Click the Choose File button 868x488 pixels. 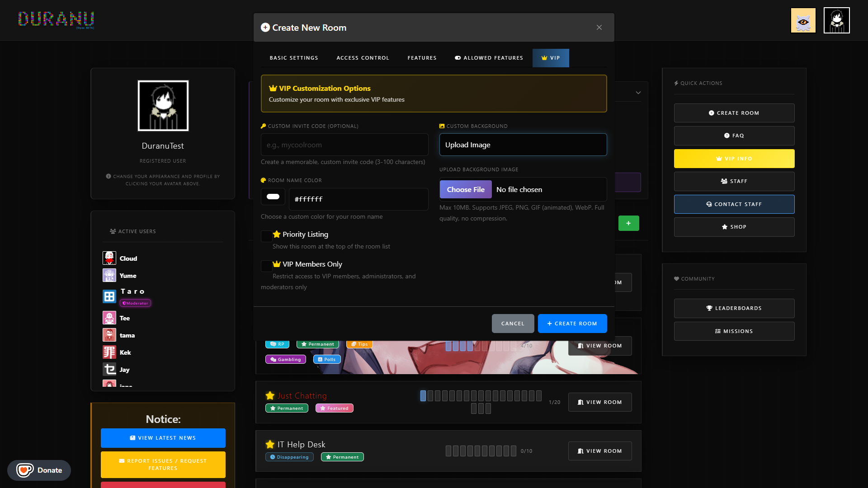coord(465,190)
